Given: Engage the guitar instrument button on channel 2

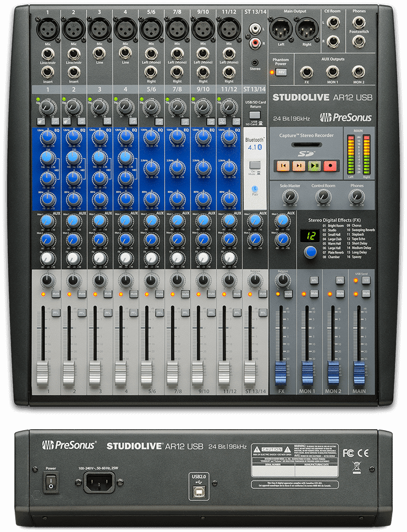Looking at the screenshot, I should click(x=67, y=121).
